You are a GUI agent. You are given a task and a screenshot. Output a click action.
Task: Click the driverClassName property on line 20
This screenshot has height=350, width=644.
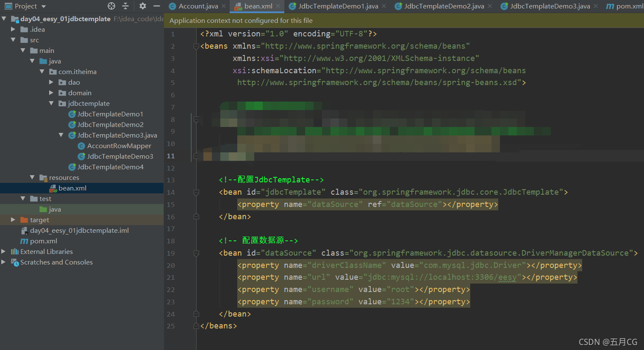(410, 265)
